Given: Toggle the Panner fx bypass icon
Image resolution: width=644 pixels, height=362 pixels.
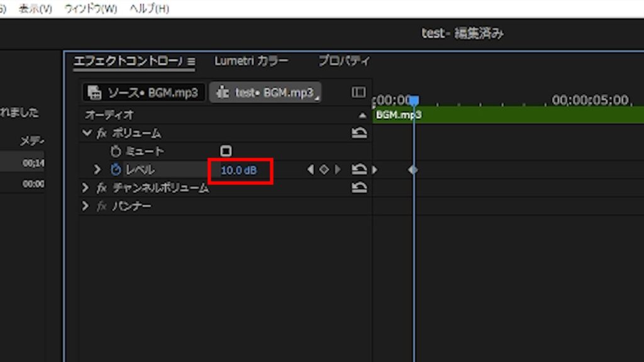Looking at the screenshot, I should 101,206.
